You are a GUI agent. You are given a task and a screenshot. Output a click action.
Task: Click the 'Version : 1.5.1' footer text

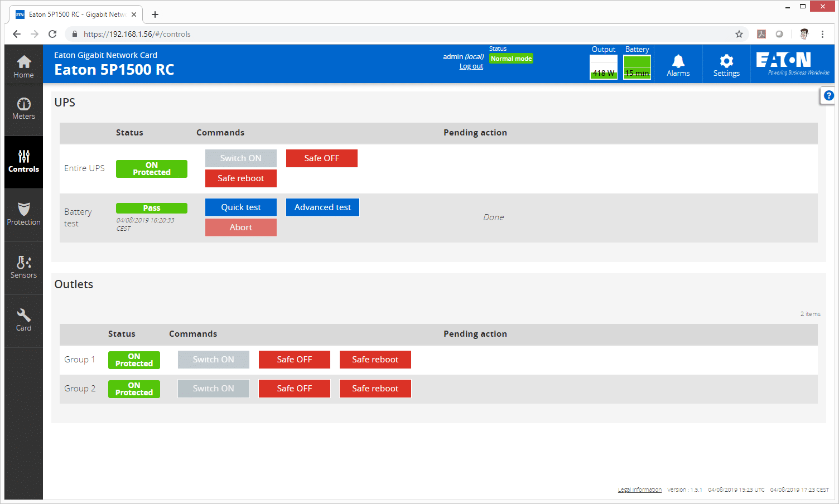(x=684, y=490)
